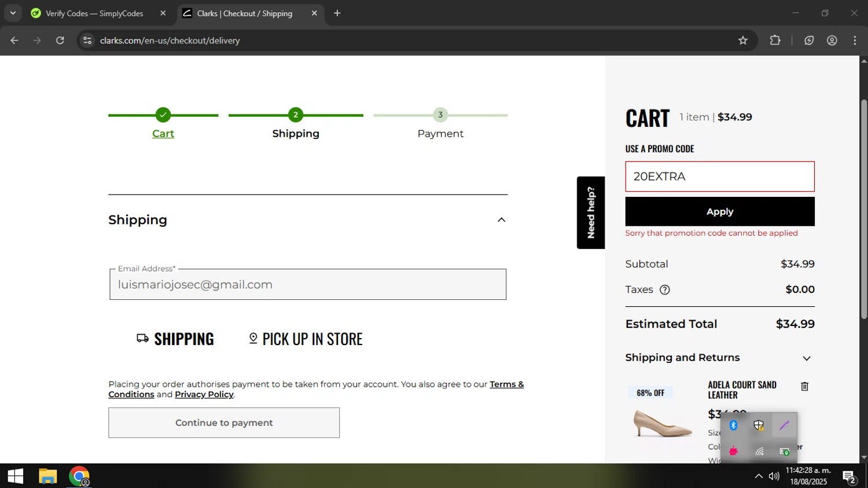This screenshot has height=488, width=868.
Task: Open Windows Start menu
Action: coord(15,476)
